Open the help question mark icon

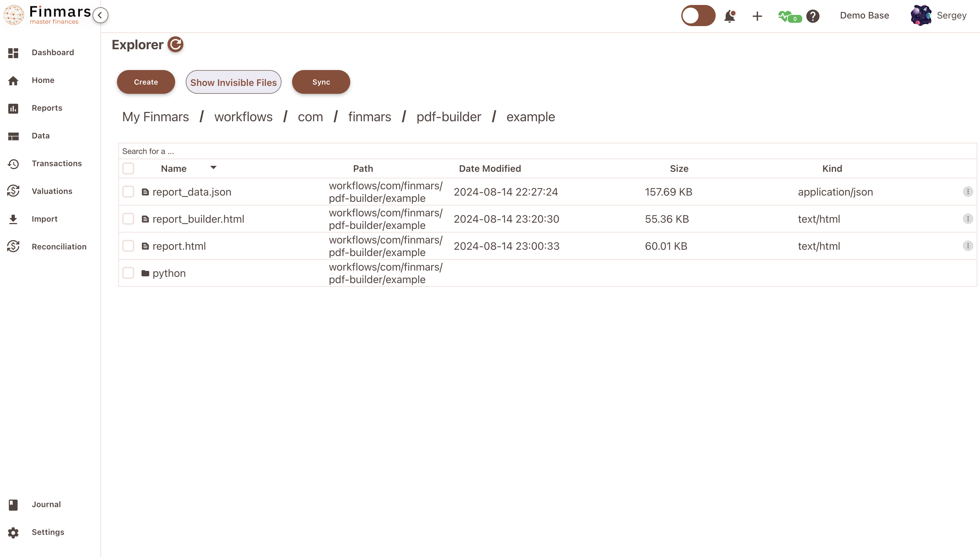[812, 16]
